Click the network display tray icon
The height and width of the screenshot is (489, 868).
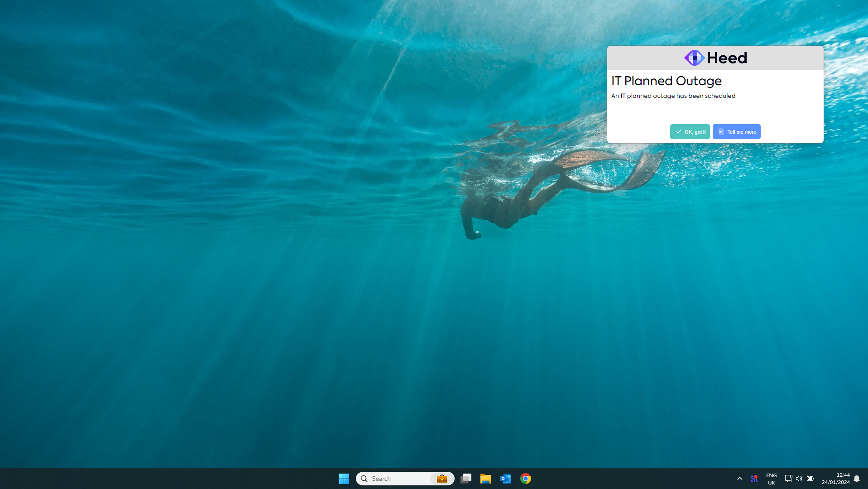pyautogui.click(x=788, y=479)
